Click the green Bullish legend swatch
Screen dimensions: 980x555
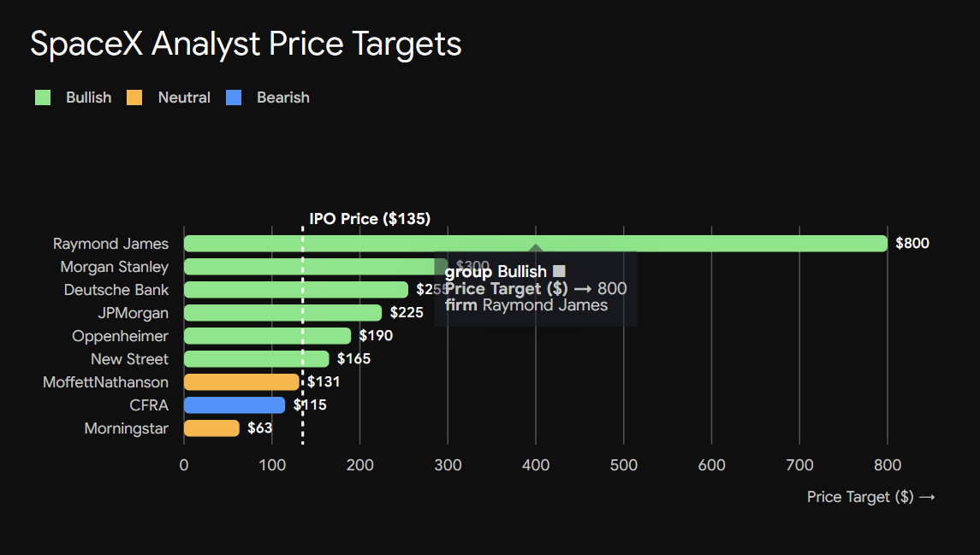coord(43,97)
